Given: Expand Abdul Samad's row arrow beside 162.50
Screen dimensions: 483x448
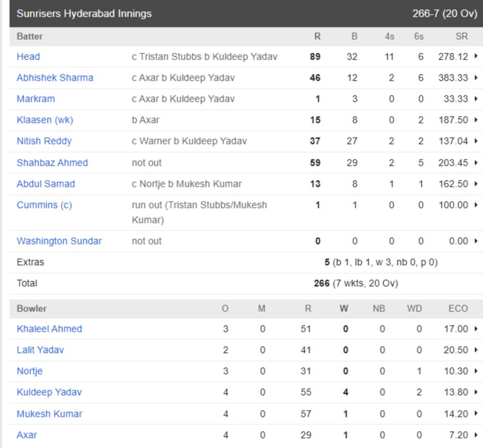Looking at the screenshot, I should click(476, 184).
